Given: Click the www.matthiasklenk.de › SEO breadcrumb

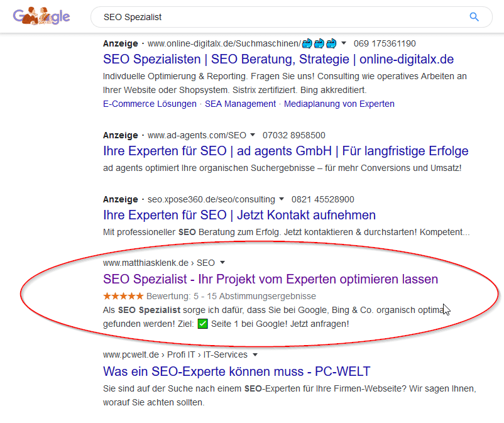Looking at the screenshot, I should pyautogui.click(x=159, y=263).
